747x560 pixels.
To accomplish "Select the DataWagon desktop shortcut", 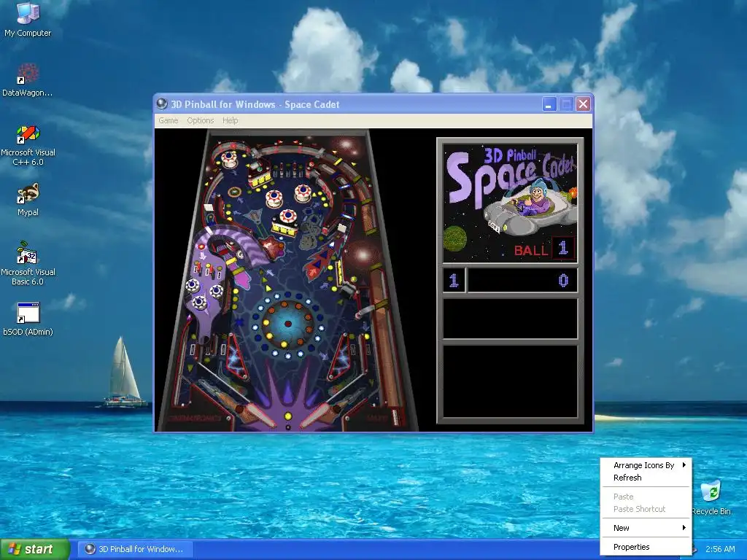I will tap(28, 79).
